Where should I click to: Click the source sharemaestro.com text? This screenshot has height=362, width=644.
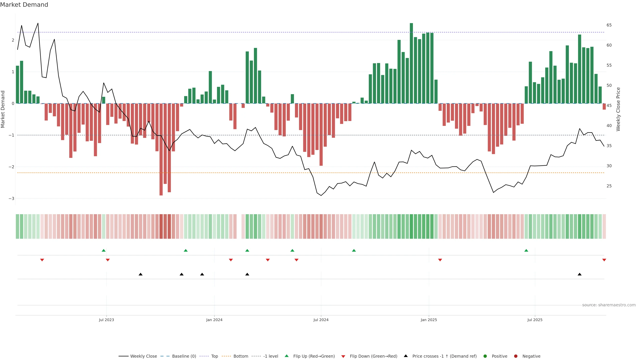(x=609, y=305)
